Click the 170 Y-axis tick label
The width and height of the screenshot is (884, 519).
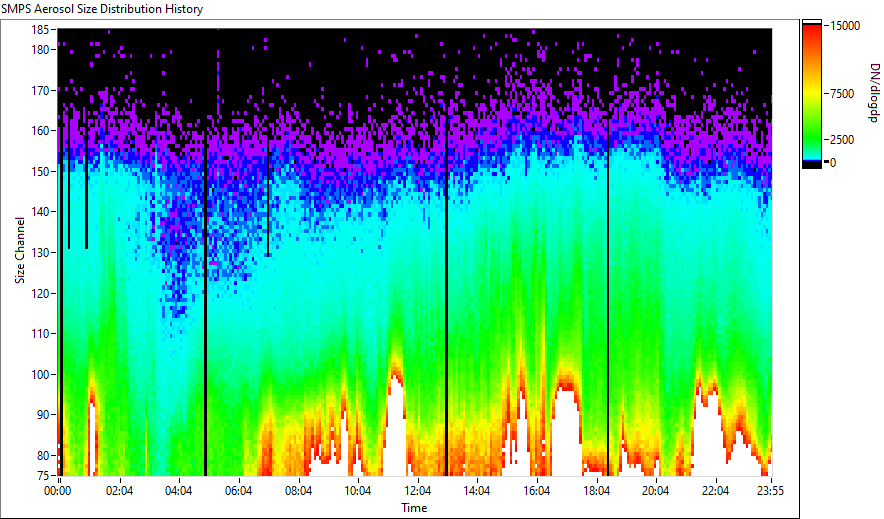click(x=40, y=90)
